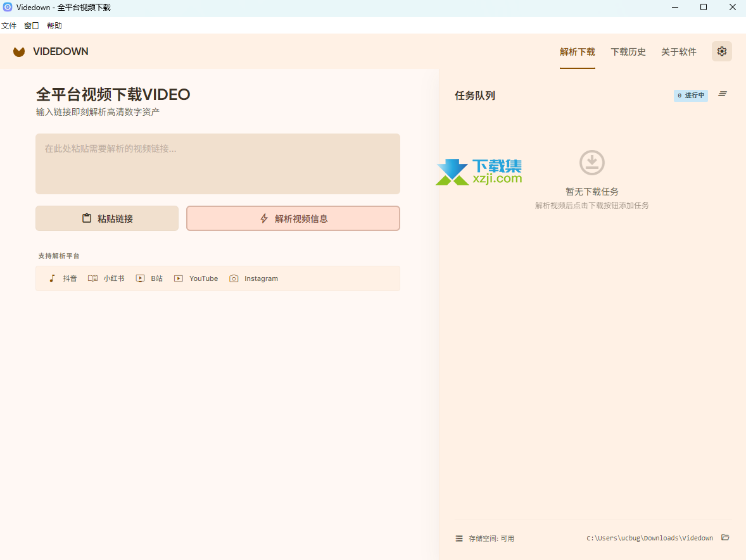Image resolution: width=746 pixels, height=560 pixels.
Task: Click the YouTube play icon
Action: click(x=179, y=278)
